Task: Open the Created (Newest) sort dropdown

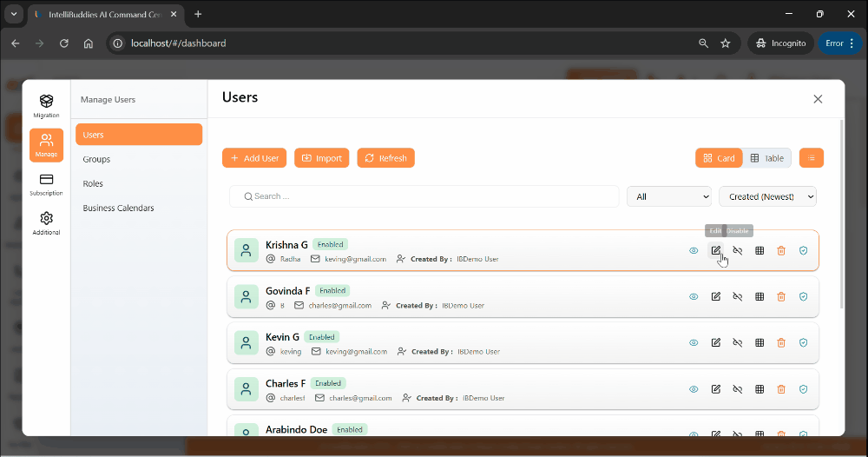Action: (767, 196)
